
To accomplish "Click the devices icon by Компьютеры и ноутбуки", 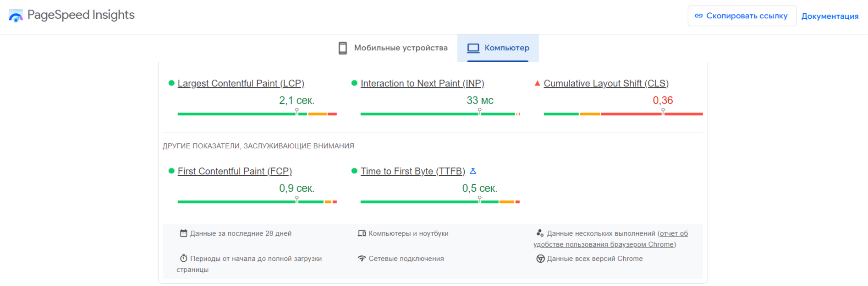I will [x=362, y=233].
